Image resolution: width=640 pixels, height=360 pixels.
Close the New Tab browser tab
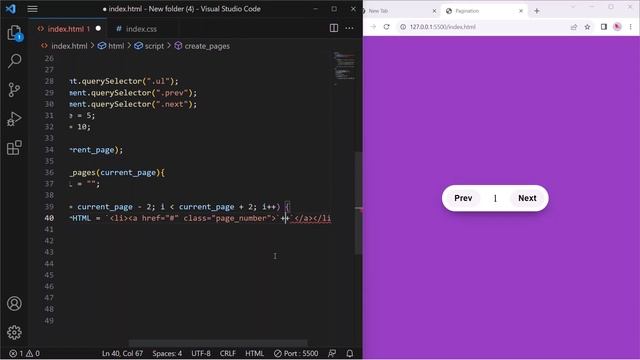[434, 11]
